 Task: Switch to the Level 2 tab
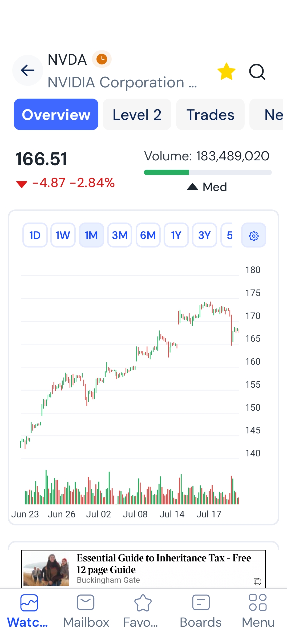[137, 115]
